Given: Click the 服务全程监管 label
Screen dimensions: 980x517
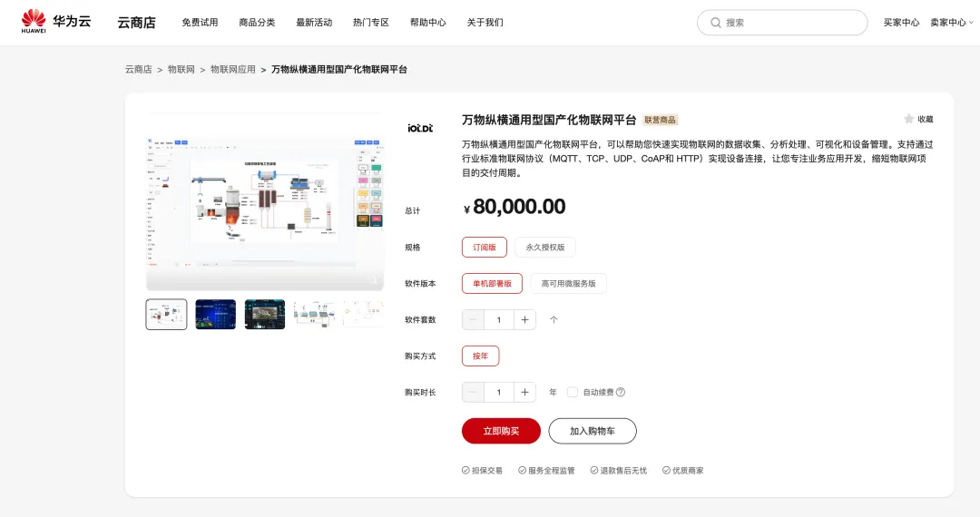Looking at the screenshot, I should click(x=546, y=470).
